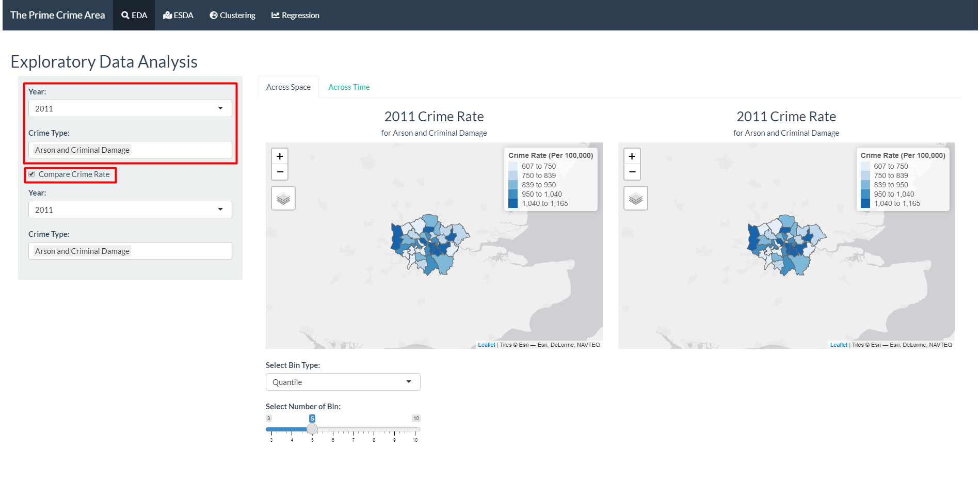The height and width of the screenshot is (482, 980).
Task: Click The Prime Crime Area brand link
Action: point(57,15)
